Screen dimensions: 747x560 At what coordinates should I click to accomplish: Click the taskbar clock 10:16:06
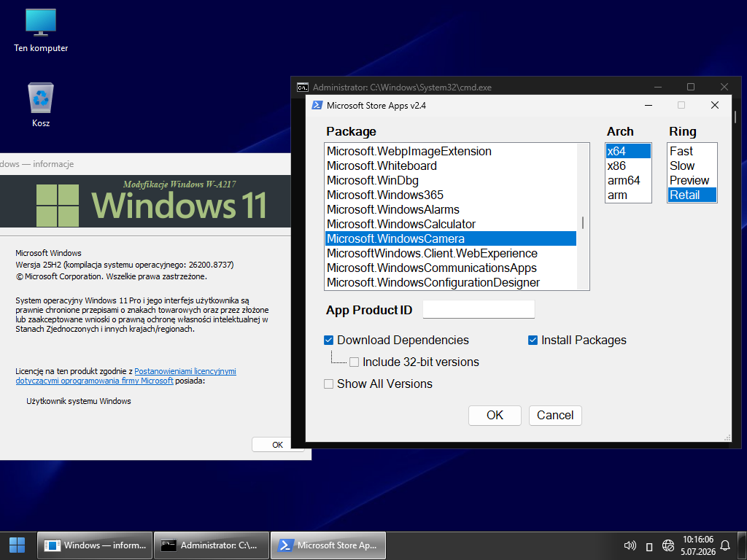click(698, 540)
